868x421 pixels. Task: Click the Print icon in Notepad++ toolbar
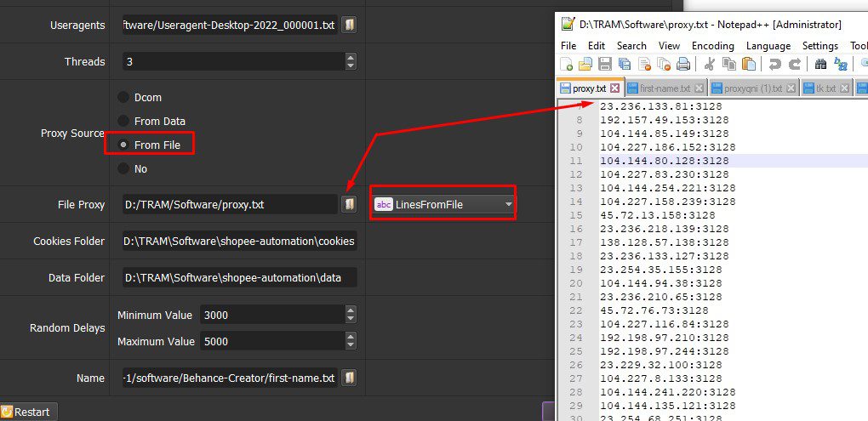point(683,64)
